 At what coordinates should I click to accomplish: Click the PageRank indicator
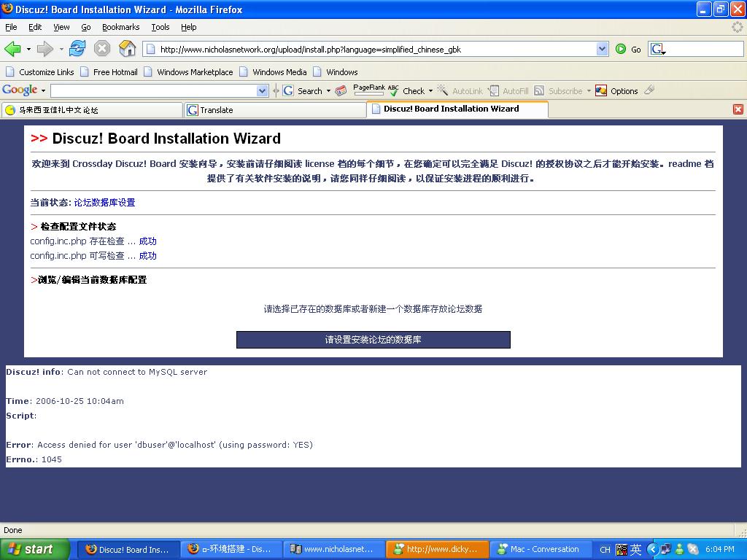(x=368, y=90)
